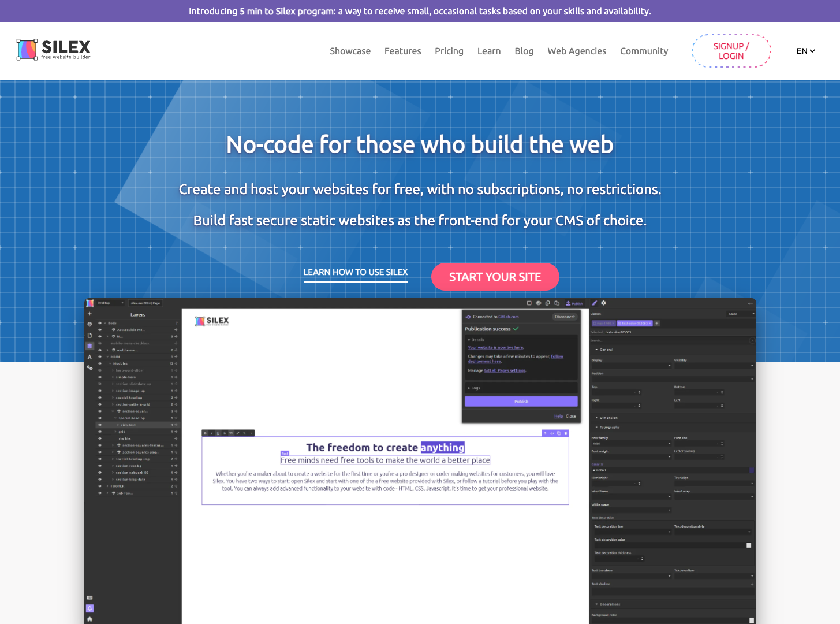Screen dimensions: 840x624
Task: Collapse the Modules group in Layers panel
Action: coord(110,363)
